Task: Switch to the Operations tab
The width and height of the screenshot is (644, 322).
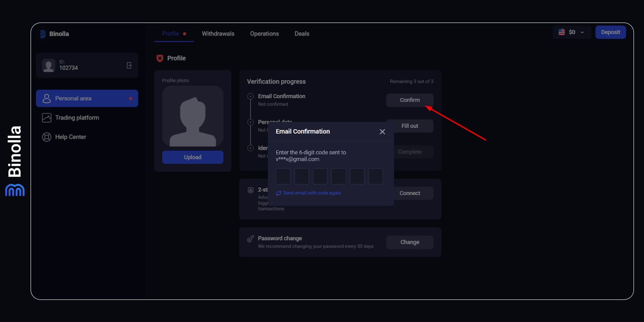Action: coord(264,34)
